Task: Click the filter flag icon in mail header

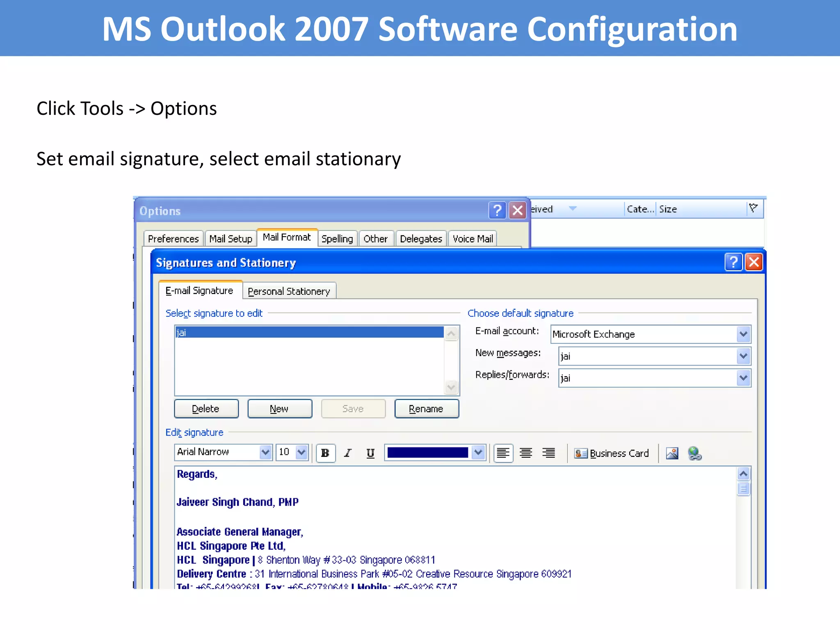Action: tap(753, 208)
